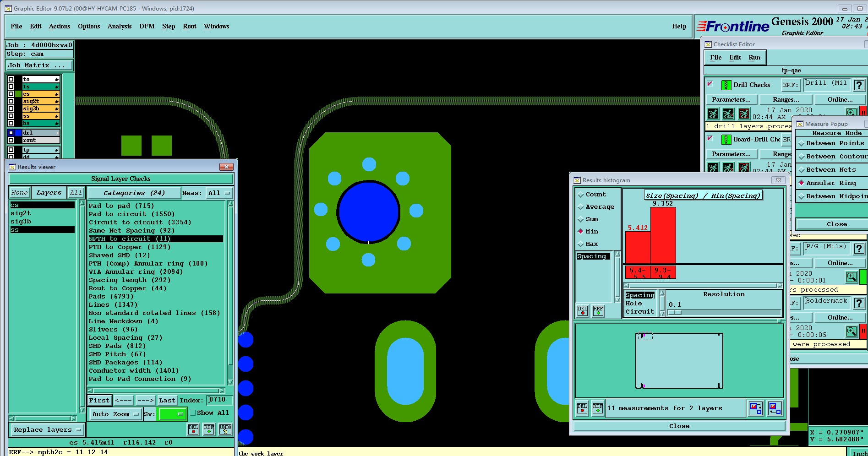This screenshot has height=456, width=868.
Task: Click the Board-Drill Checks green drill icon
Action: coord(726,140)
